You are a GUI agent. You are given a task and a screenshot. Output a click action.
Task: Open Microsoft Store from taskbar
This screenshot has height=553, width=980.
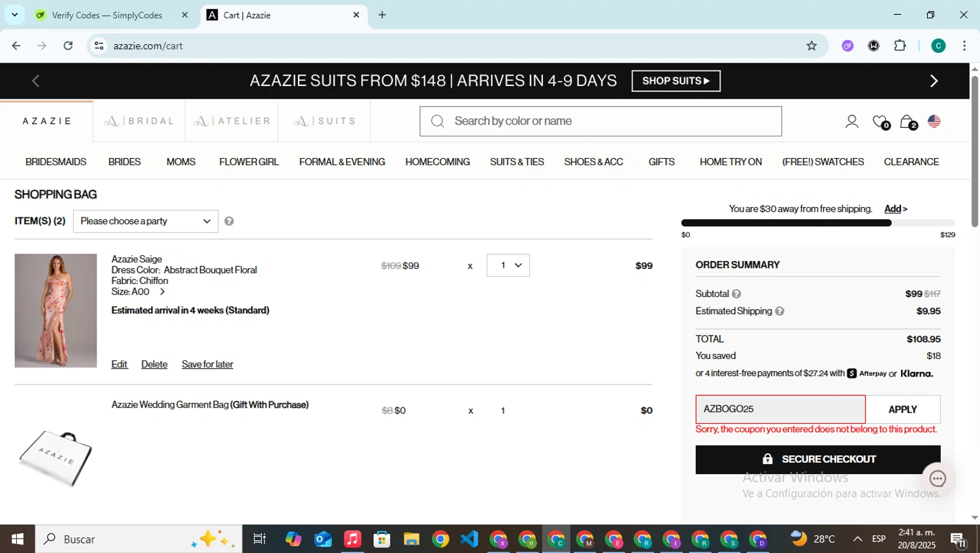click(x=382, y=539)
